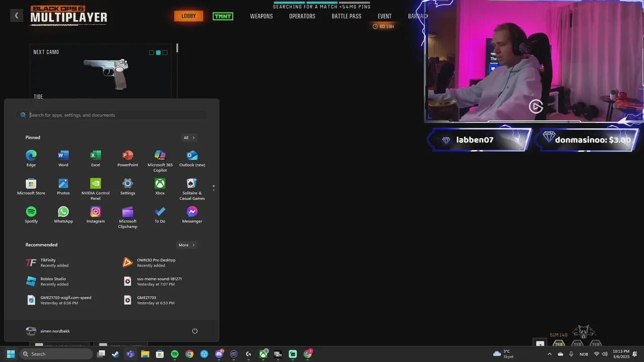Open the volume control in system tray
The height and width of the screenshot is (362, 644).
click(605, 354)
